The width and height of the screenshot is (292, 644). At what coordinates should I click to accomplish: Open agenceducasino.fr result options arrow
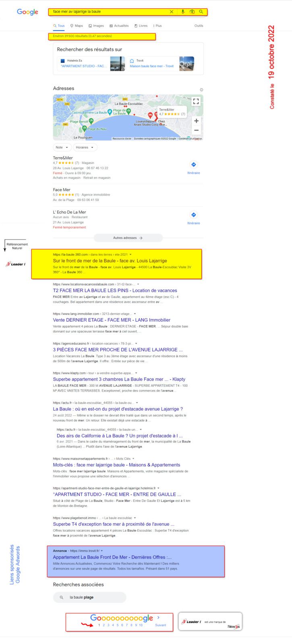(x=137, y=344)
